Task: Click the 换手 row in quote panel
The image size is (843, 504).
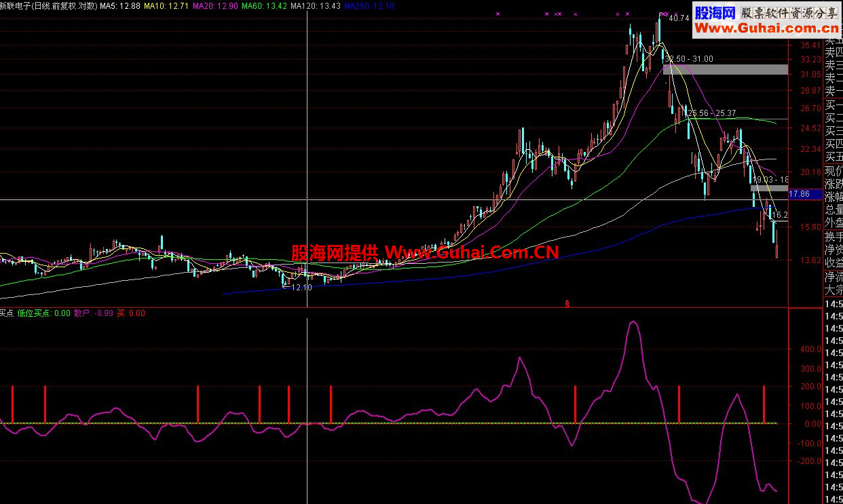Action: tap(833, 237)
